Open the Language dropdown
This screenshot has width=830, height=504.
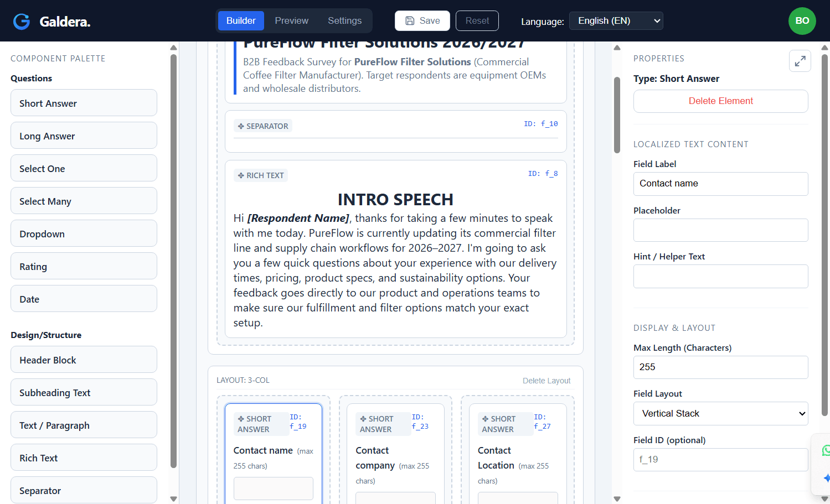(x=616, y=21)
